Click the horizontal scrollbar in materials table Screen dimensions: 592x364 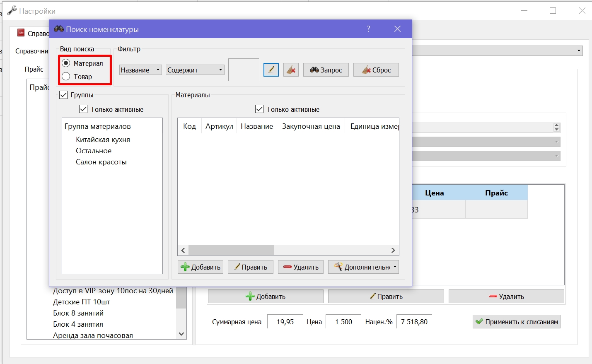(x=288, y=250)
